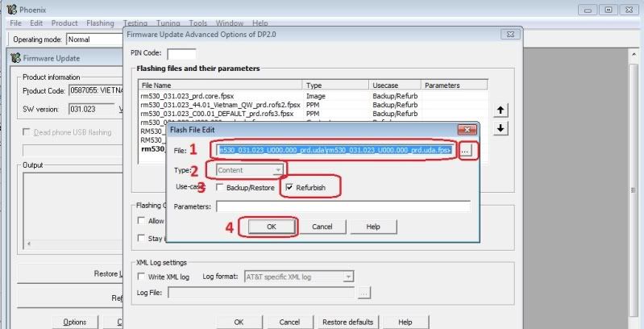Click Options button in Firmware Update window

(75, 322)
